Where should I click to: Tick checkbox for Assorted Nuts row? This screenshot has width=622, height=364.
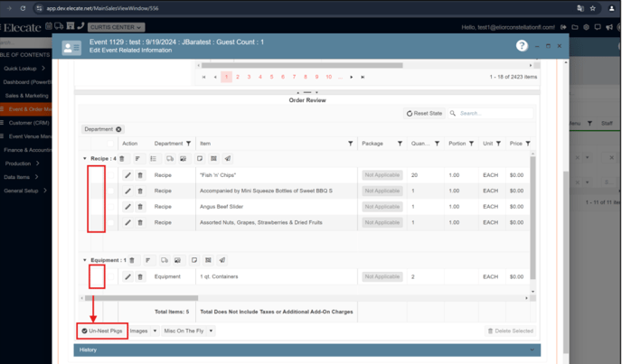(110, 222)
